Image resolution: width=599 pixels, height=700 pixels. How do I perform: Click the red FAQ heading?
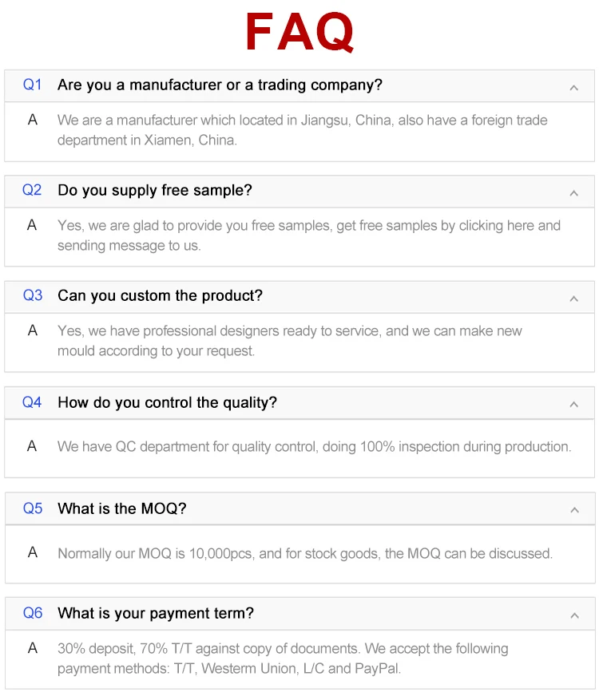(x=299, y=33)
